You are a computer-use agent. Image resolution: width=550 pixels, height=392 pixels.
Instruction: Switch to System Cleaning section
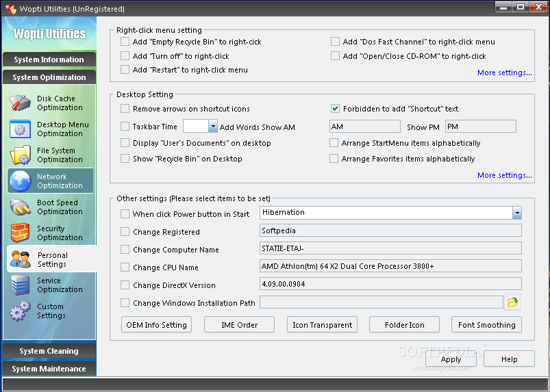[49, 351]
